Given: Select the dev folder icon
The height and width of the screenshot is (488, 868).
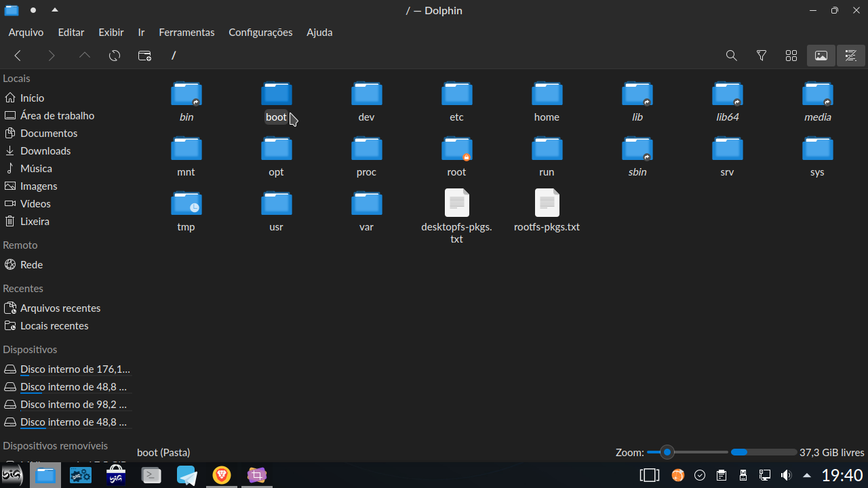Looking at the screenshot, I should [x=367, y=94].
